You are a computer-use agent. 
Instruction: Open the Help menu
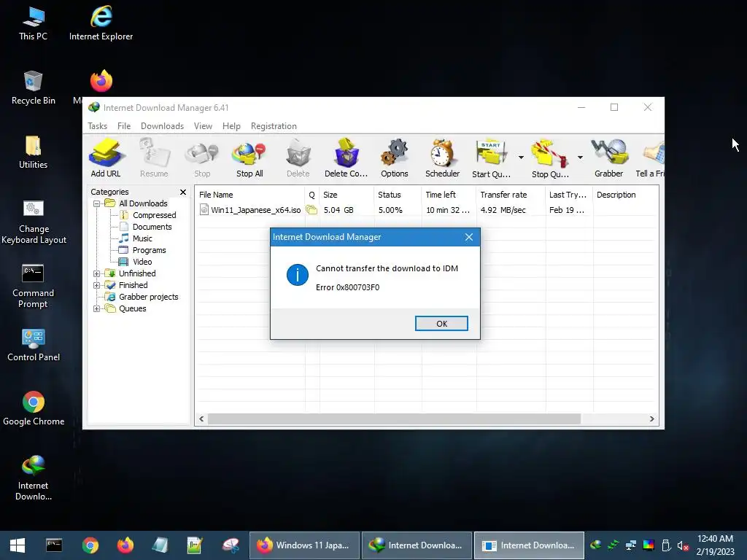(x=231, y=126)
